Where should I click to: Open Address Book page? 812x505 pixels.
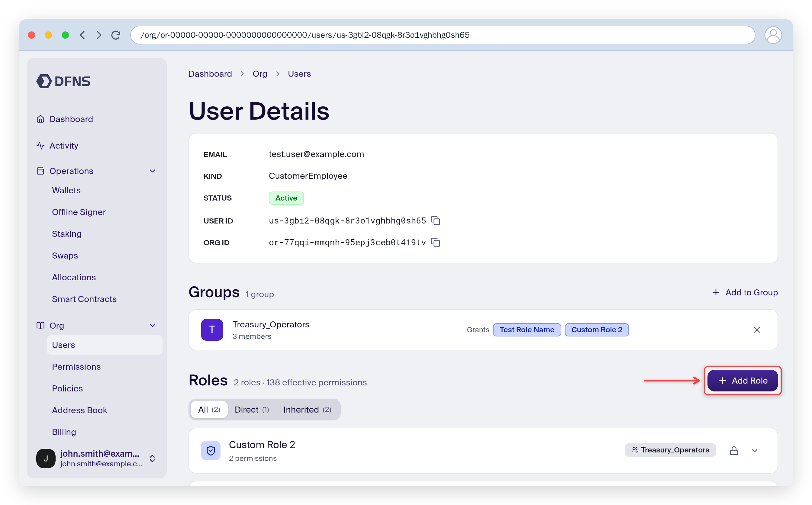[79, 410]
